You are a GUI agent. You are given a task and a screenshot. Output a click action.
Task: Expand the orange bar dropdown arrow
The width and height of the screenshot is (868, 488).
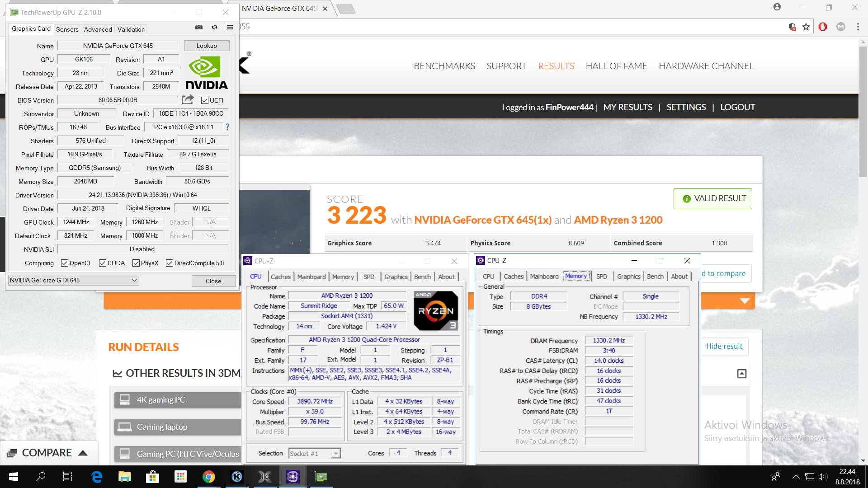[x=745, y=301]
